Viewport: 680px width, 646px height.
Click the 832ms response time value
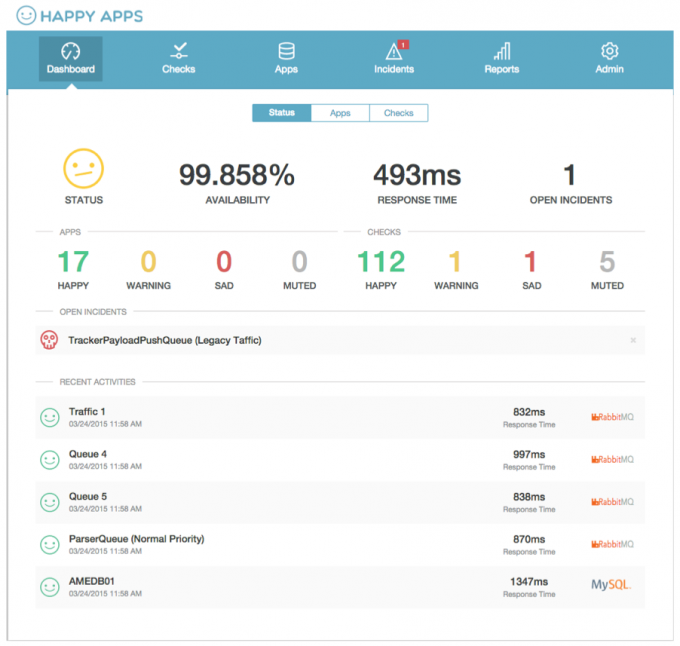(529, 412)
